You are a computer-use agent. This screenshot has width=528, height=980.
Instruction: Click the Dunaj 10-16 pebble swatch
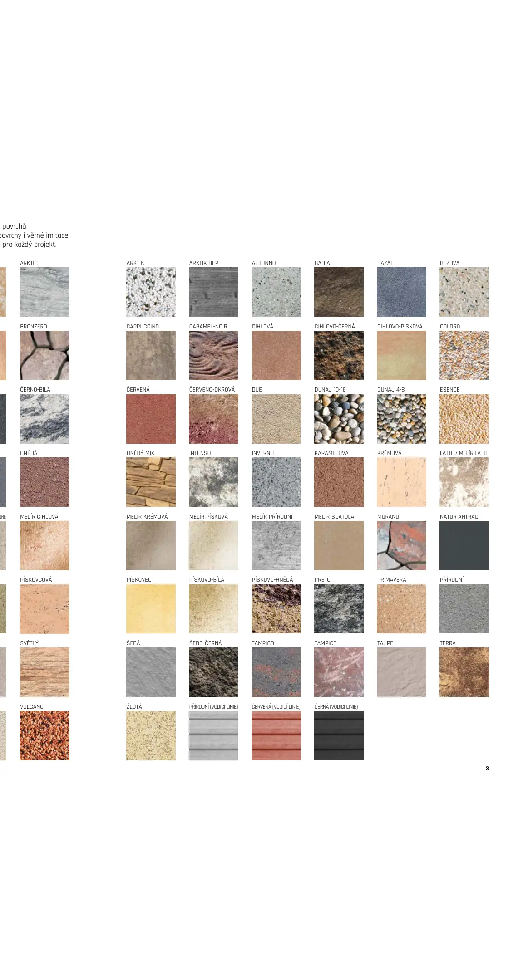coord(339,419)
